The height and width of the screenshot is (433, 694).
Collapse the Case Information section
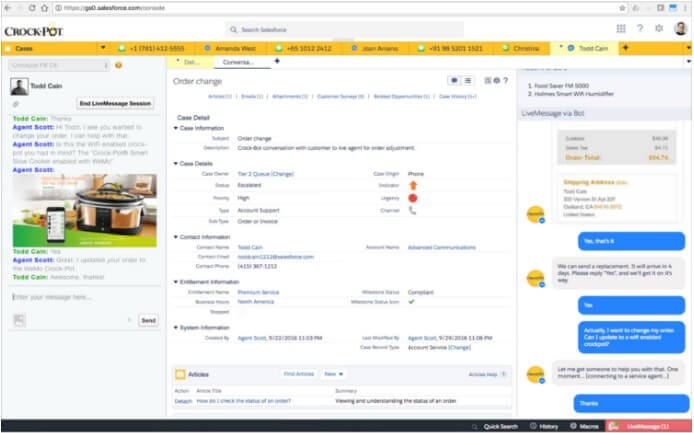(176, 128)
